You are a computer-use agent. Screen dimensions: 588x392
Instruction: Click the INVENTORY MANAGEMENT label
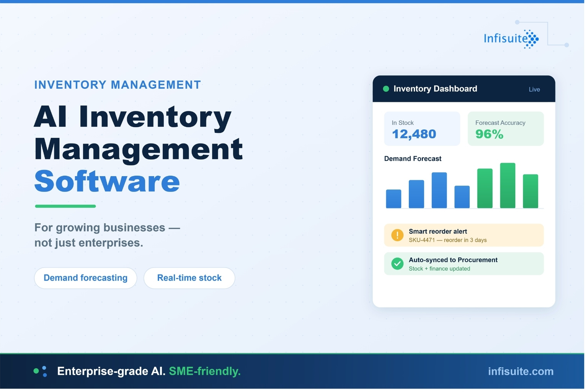(118, 85)
